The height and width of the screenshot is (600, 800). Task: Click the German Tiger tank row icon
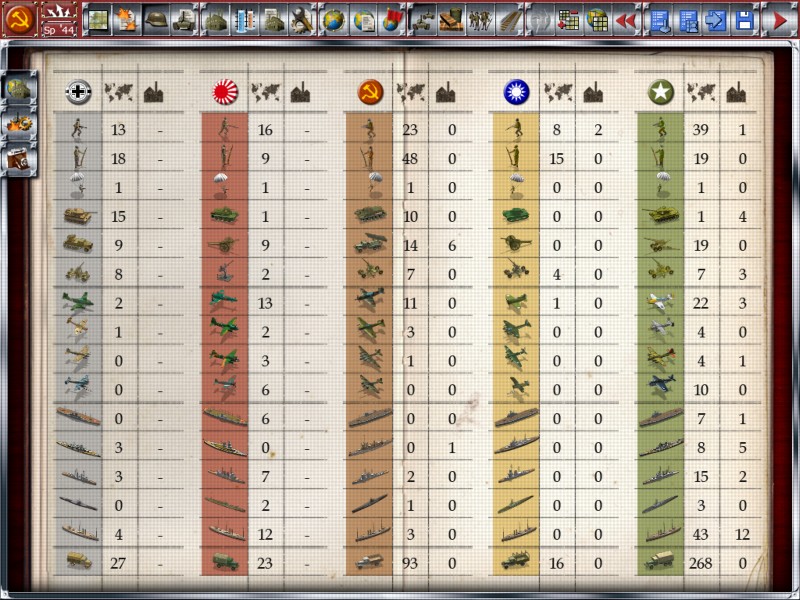79,216
